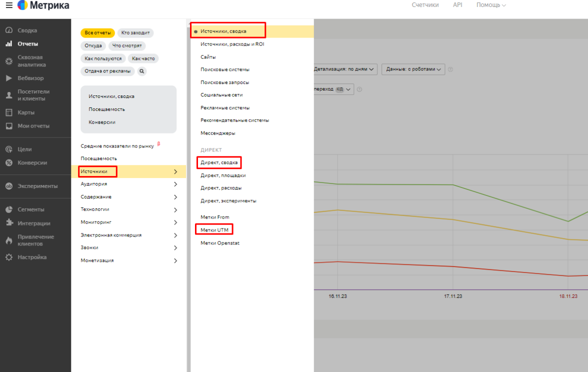Go to Счетчики link in header
Screen dimensions: 588x372
tap(425, 5)
